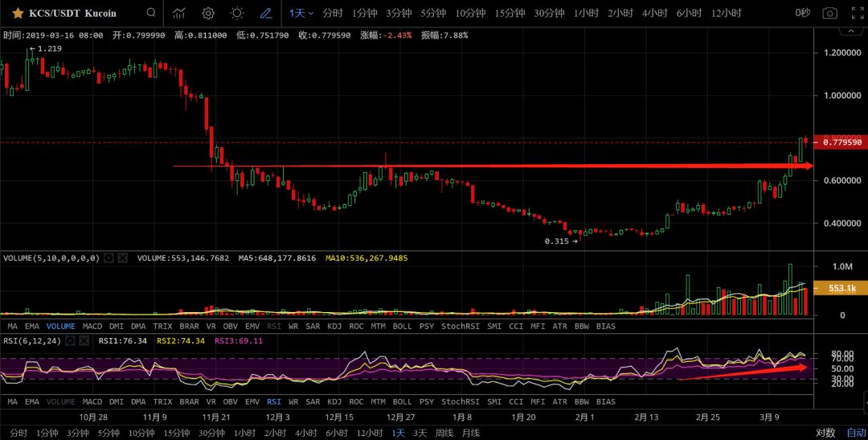Click the favorite star for KCS/USDT
The image size is (868, 440).
pos(17,13)
